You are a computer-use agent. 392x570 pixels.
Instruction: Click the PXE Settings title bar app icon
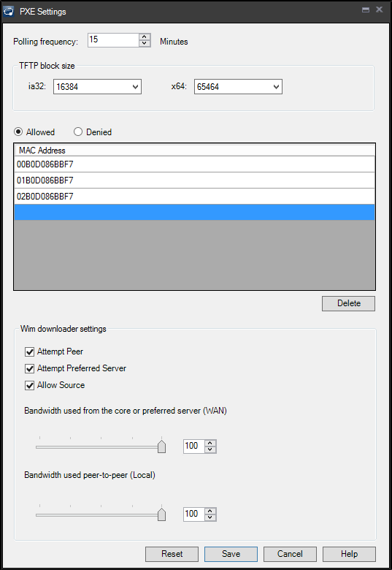pyautogui.click(x=9, y=11)
